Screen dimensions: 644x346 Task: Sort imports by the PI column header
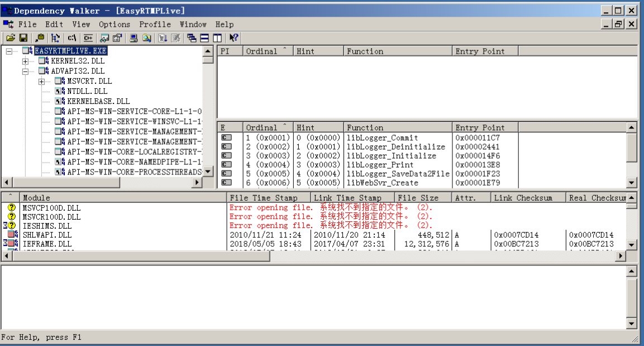pyautogui.click(x=230, y=51)
